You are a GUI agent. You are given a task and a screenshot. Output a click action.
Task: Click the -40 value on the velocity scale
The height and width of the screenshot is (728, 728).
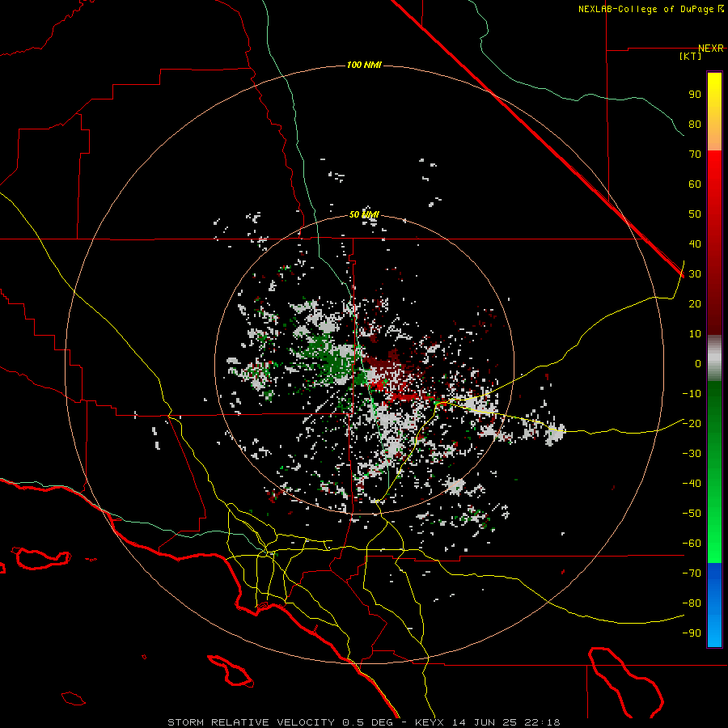click(692, 484)
